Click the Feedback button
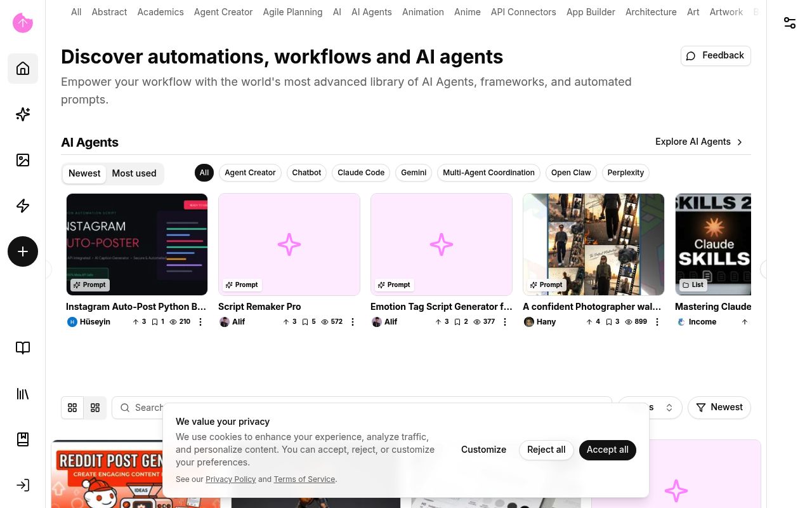The height and width of the screenshot is (508, 812). click(x=716, y=56)
